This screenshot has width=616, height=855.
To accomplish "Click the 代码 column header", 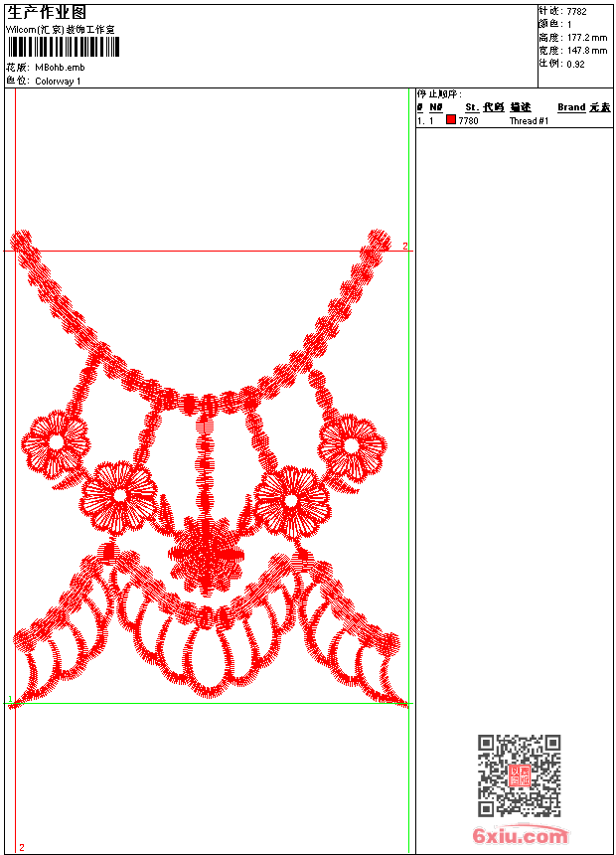I will click(494, 107).
